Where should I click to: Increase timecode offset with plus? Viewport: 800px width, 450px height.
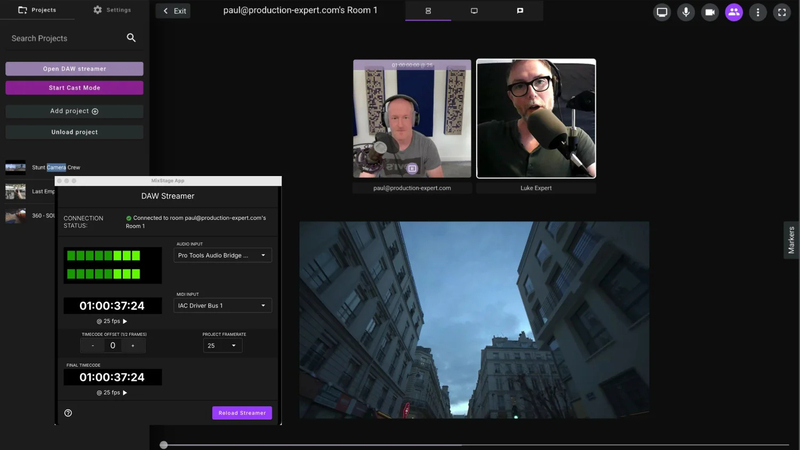[133, 345]
